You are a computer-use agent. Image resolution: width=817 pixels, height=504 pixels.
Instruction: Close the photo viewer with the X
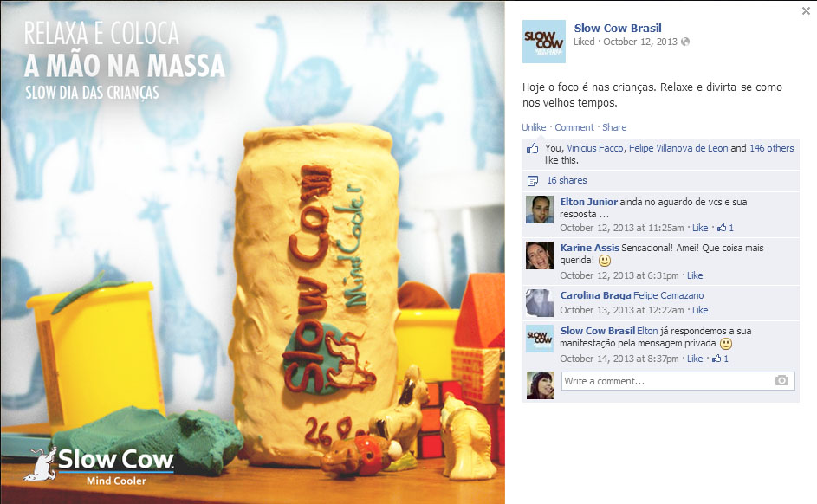click(806, 10)
